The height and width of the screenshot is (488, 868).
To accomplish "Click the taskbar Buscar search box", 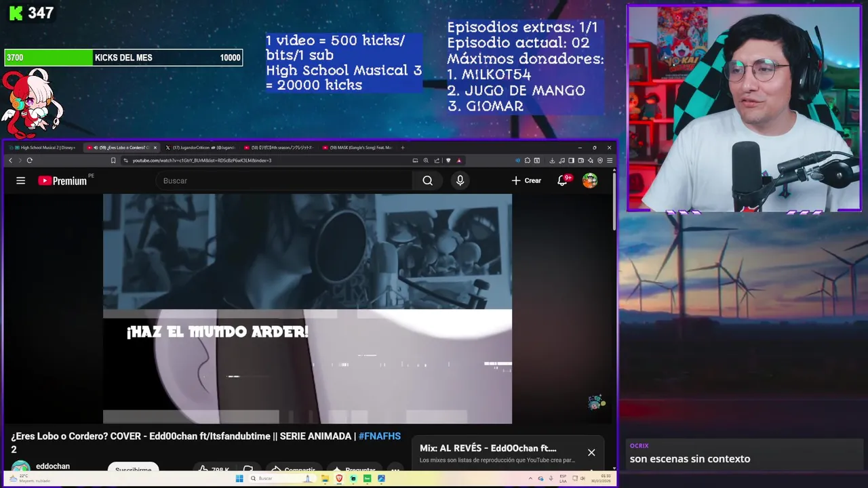I will [283, 479].
